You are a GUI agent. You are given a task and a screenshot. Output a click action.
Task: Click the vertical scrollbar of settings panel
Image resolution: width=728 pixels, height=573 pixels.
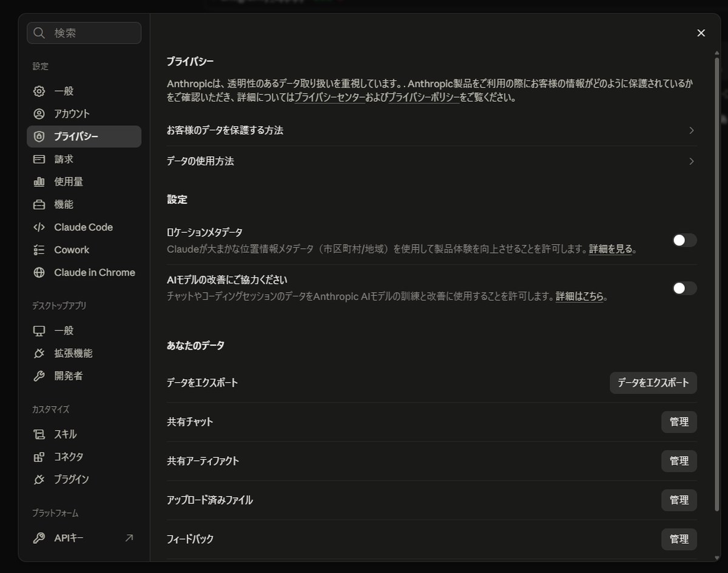tap(718, 284)
